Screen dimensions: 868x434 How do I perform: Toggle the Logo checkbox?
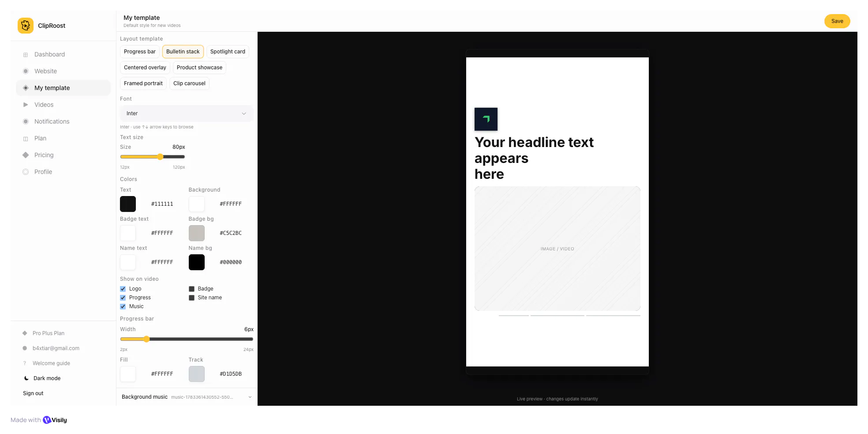[123, 289]
